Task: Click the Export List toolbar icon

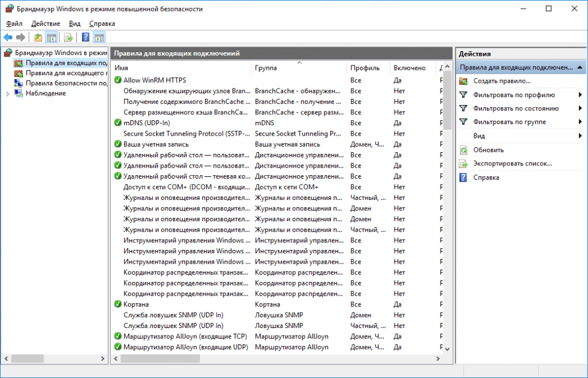Action: click(x=68, y=37)
